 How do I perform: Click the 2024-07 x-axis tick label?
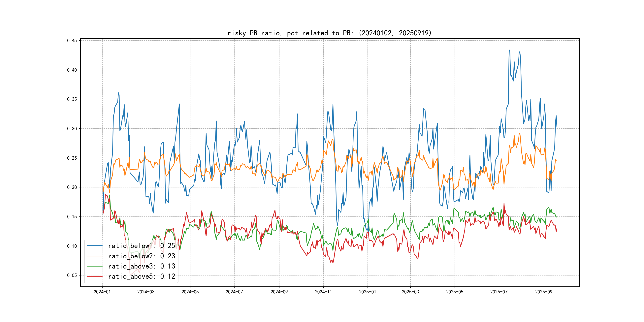(x=234, y=292)
